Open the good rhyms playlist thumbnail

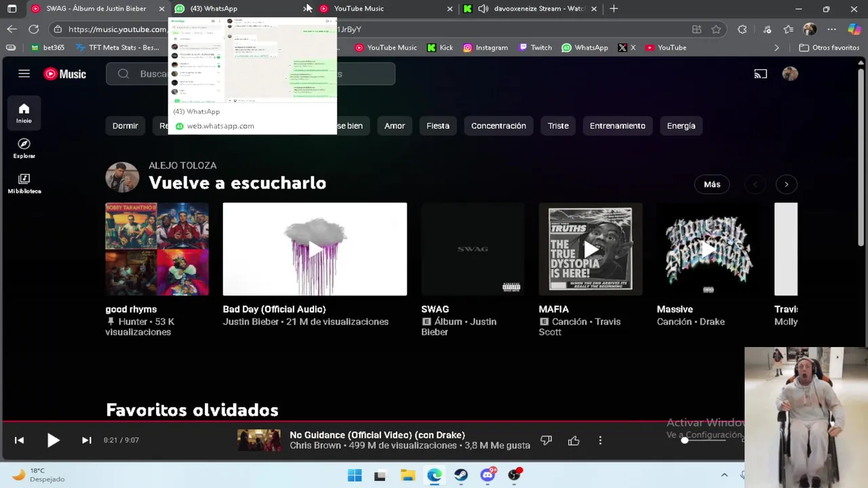coord(157,249)
